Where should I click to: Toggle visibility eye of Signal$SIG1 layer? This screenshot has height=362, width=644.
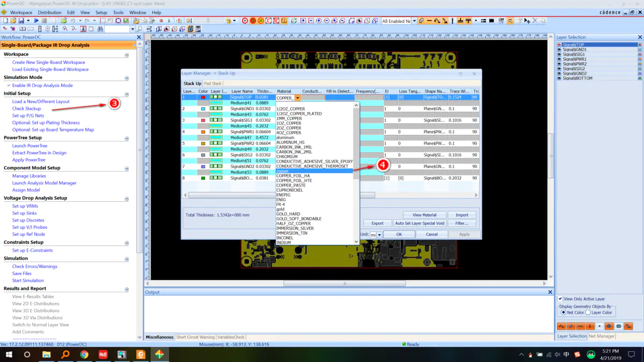pos(559,55)
